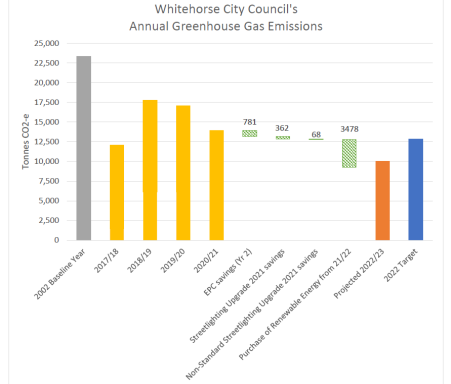
Task: Select the y-axis value "5,000"
Action: point(49,201)
